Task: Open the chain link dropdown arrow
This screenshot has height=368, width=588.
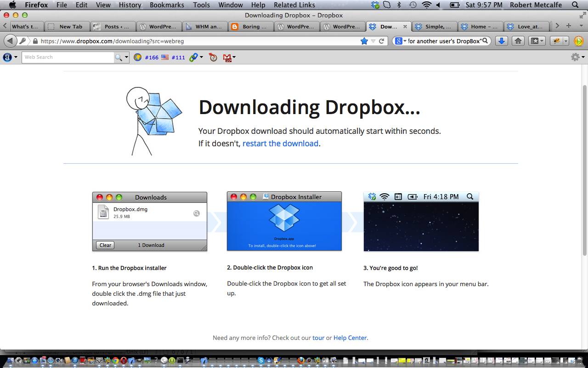Action: 201,57
